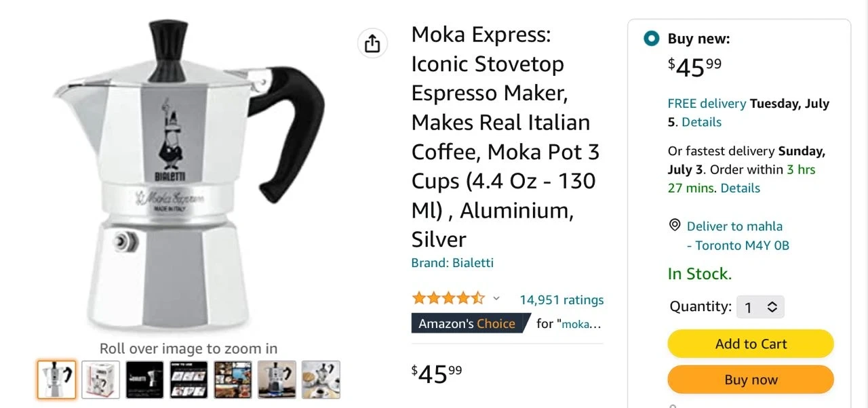
Task: Select the 'Buy new' radio button
Action: point(652,39)
